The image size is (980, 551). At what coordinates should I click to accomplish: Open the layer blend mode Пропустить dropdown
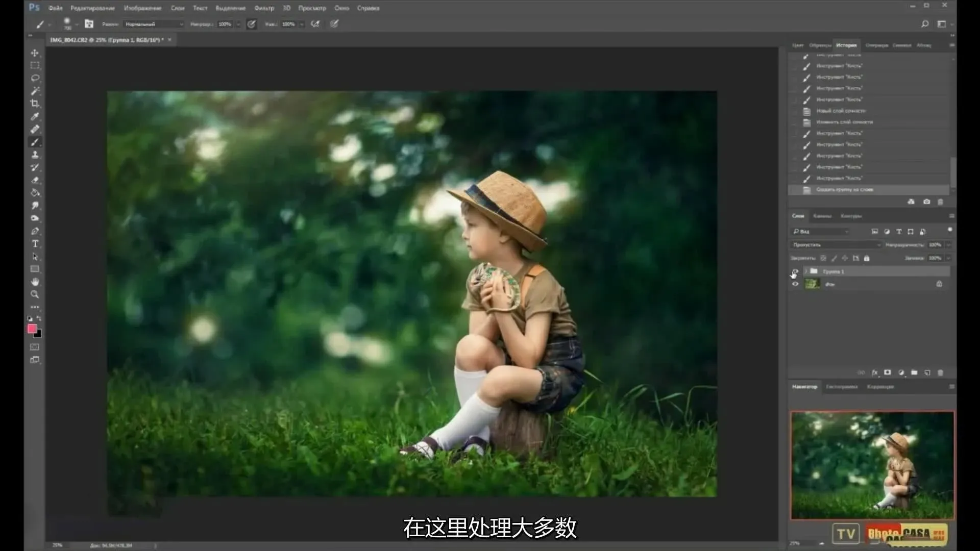pyautogui.click(x=836, y=245)
